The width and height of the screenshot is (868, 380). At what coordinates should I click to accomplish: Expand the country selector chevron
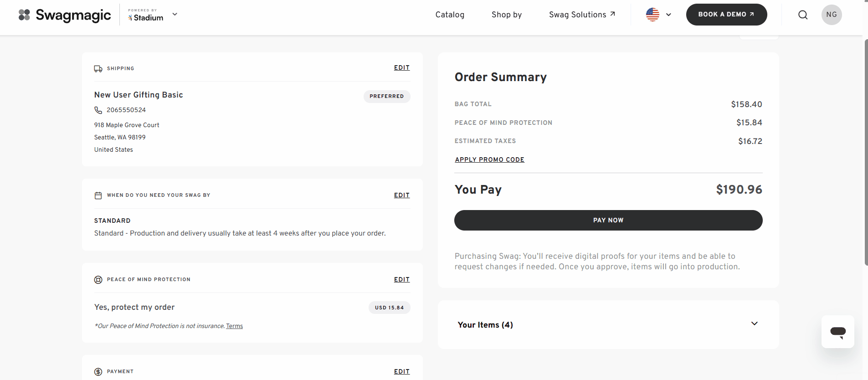[668, 15]
